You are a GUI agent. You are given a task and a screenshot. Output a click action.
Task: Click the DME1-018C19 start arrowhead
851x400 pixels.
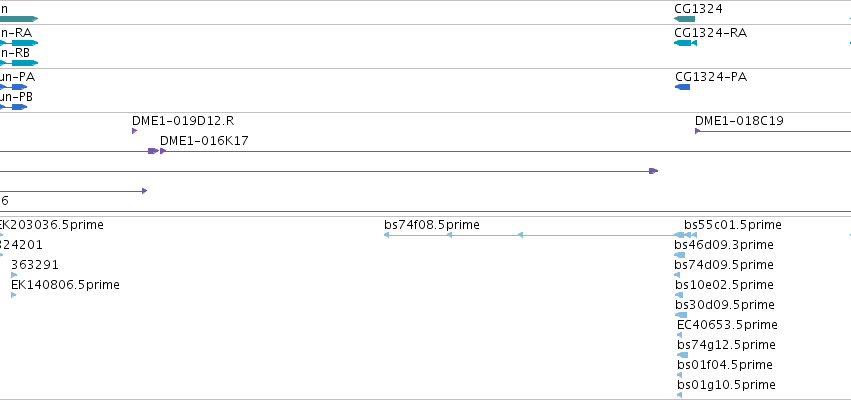[698, 131]
